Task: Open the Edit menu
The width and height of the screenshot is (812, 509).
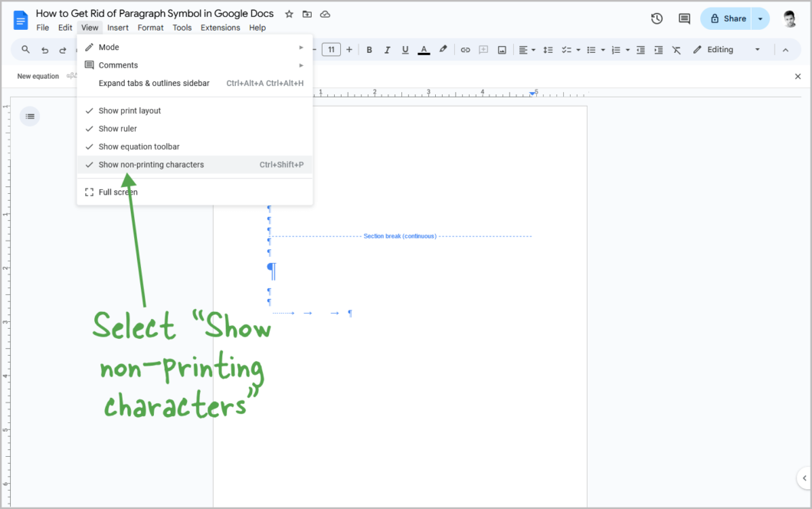Action: (x=65, y=28)
